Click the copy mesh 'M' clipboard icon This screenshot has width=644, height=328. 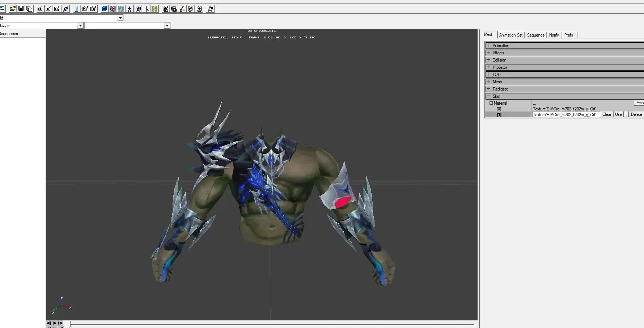click(165, 9)
